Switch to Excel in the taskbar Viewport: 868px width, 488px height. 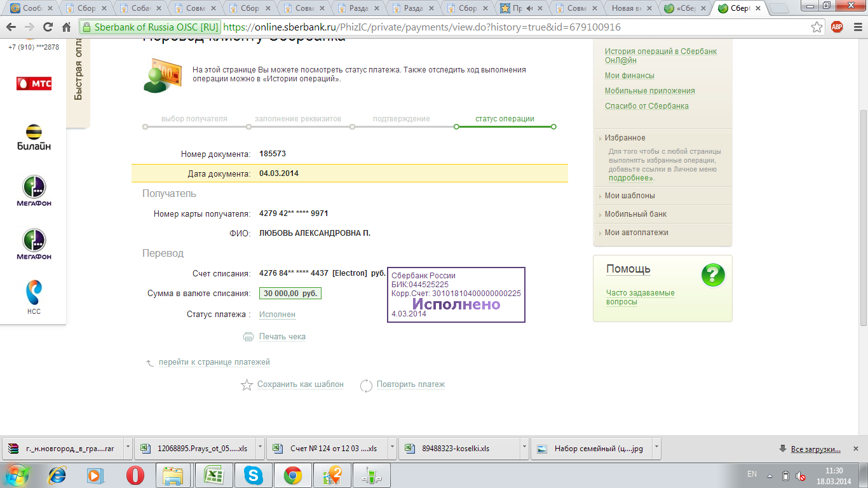[x=213, y=475]
